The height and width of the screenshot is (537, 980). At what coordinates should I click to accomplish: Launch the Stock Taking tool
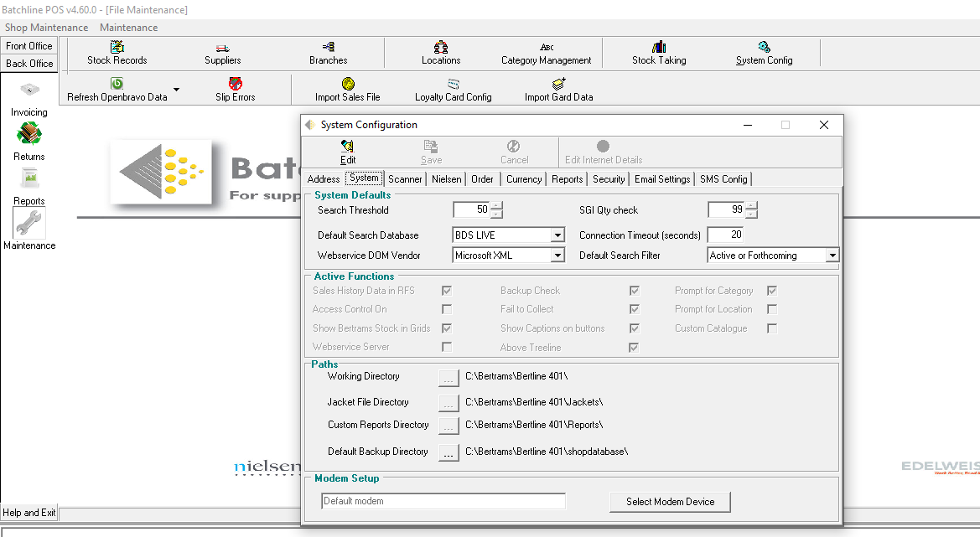[x=659, y=53]
